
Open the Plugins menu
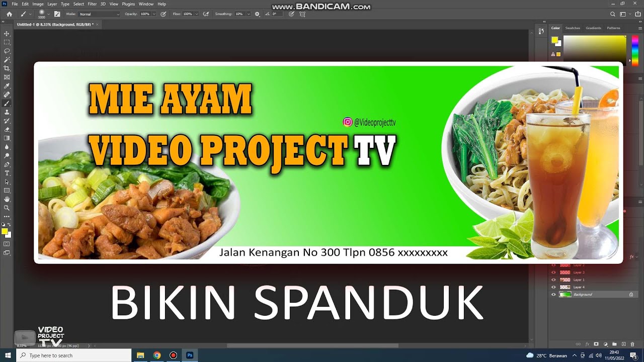(x=128, y=4)
